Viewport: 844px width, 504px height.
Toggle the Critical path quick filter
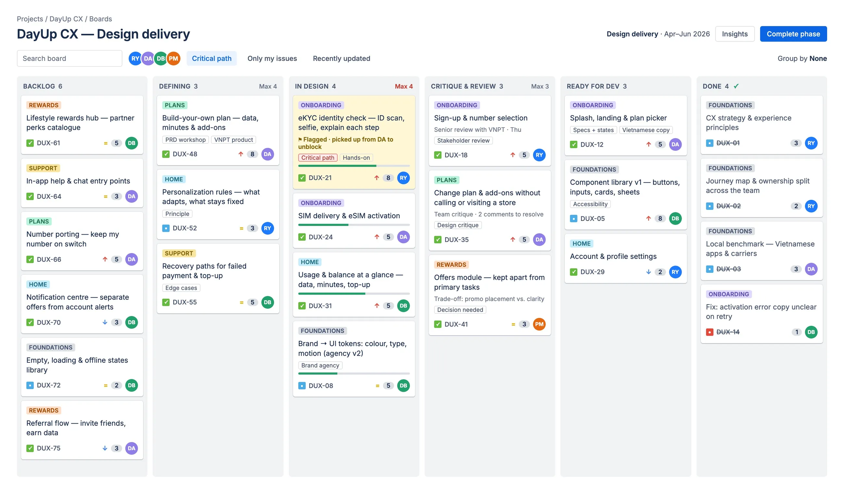coord(211,58)
